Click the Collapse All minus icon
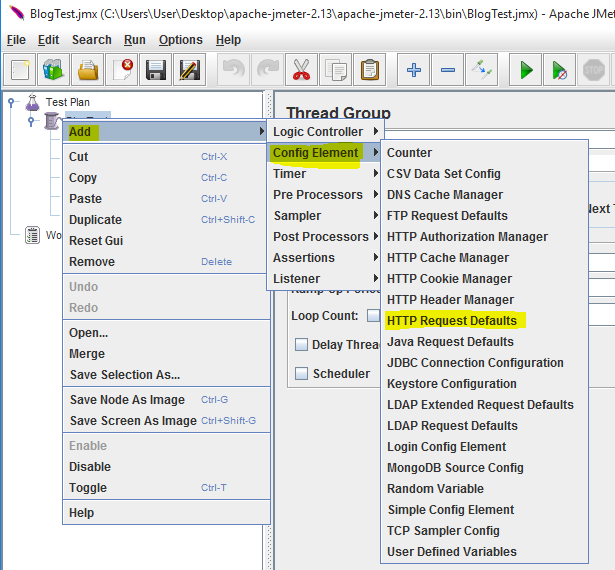This screenshot has width=615, height=570. pos(448,71)
